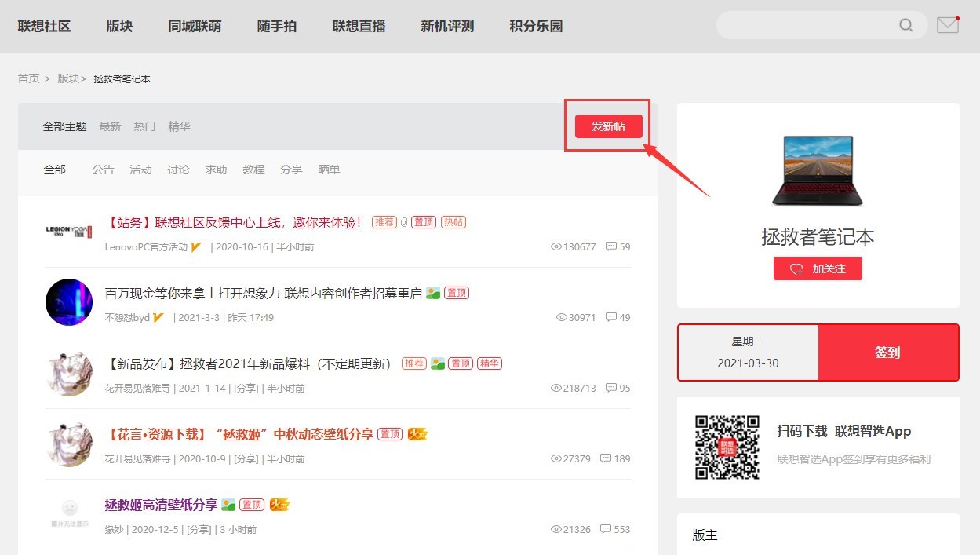Click the avatar of user 不怨怼byd
Image resolution: width=980 pixels, height=555 pixels.
pyautogui.click(x=69, y=302)
